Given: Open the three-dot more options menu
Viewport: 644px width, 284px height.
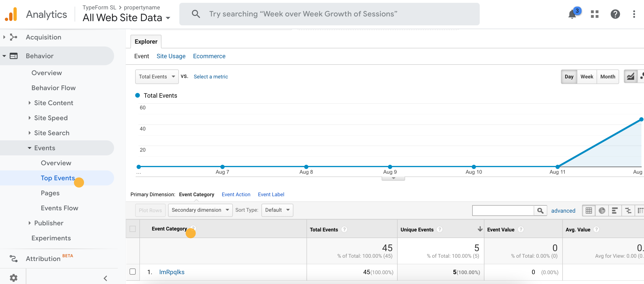Looking at the screenshot, I should pos(634,14).
